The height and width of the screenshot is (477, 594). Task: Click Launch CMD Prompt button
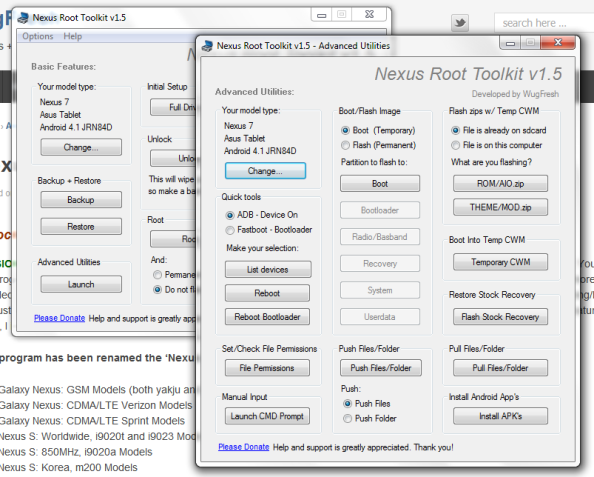(x=267, y=416)
